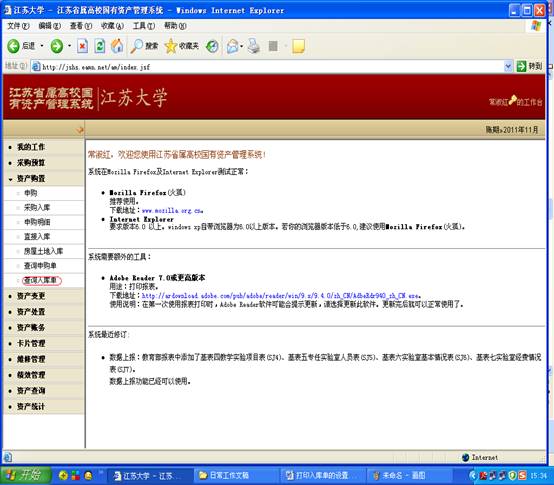This screenshot has height=485, width=554.
Task: Select 查询入库单 in sidebar
Action: pyautogui.click(x=41, y=280)
